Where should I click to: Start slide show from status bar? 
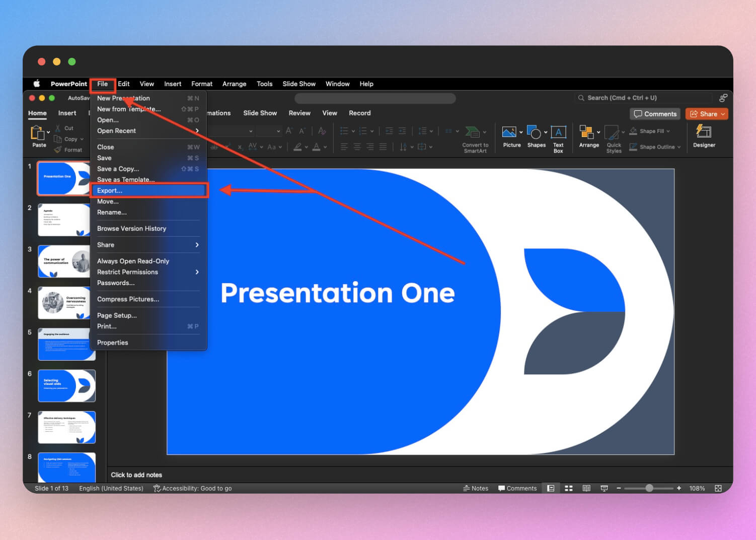(x=604, y=488)
